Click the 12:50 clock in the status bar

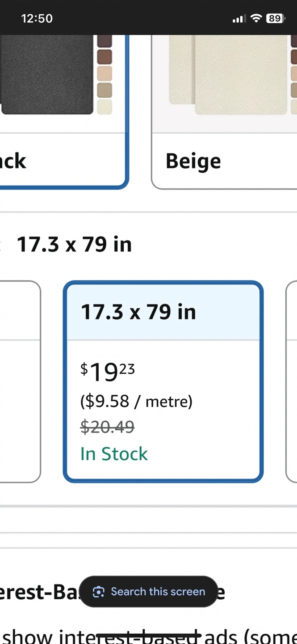(x=37, y=18)
